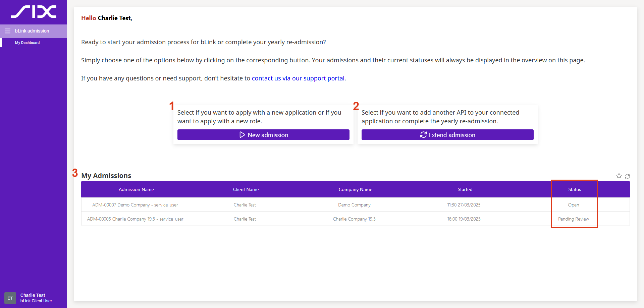Sort by Started column header
The image size is (644, 308).
(x=465, y=189)
